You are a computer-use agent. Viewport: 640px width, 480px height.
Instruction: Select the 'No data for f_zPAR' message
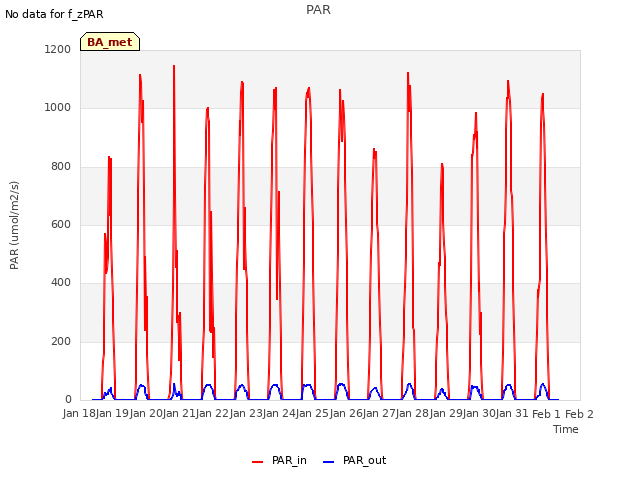54,14
